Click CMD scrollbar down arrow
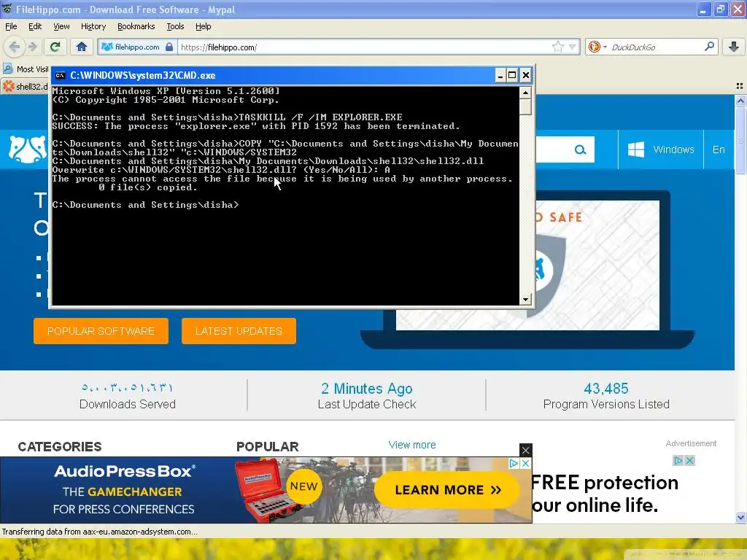Viewport: 747px width, 560px height. pyautogui.click(x=525, y=300)
